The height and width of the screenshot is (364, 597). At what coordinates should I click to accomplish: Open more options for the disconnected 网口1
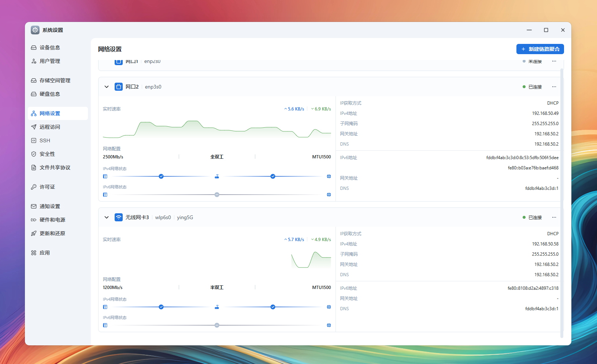coord(554,61)
